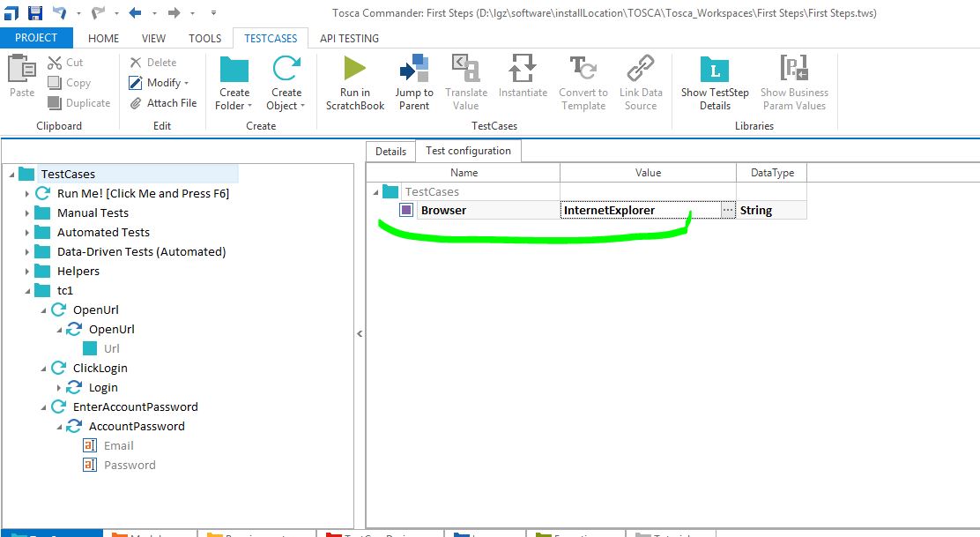Screen dimensions: 980x537
Task: Switch to the HOME ribbon tab
Action: click(104, 38)
